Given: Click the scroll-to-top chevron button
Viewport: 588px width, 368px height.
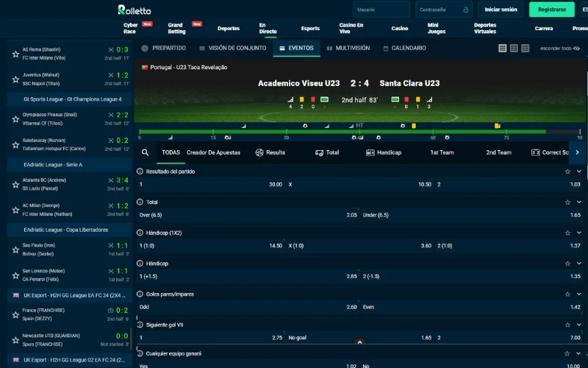Looking at the screenshot, I should tap(359, 342).
